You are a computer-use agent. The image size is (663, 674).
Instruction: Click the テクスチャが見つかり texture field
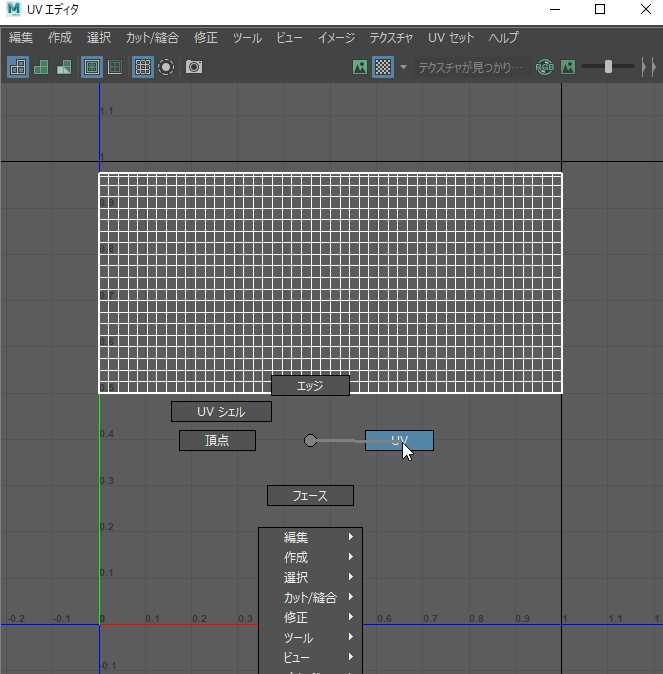coord(472,67)
